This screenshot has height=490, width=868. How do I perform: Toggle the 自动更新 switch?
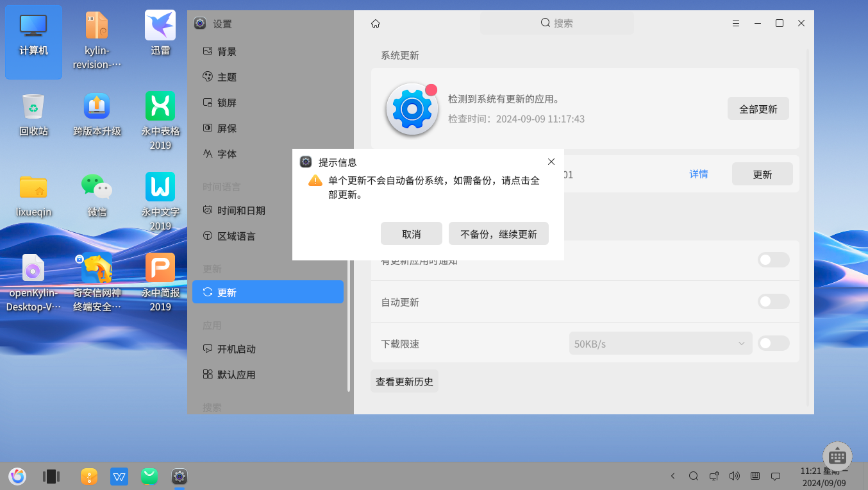pos(773,301)
